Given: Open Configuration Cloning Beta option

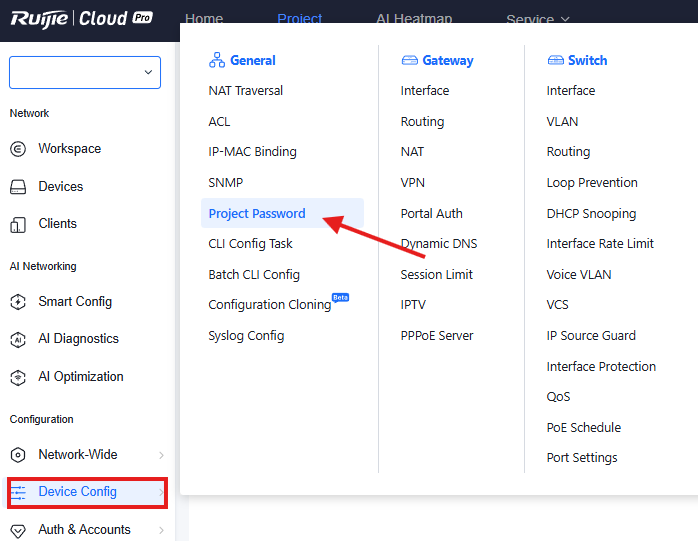Looking at the screenshot, I should point(270,305).
